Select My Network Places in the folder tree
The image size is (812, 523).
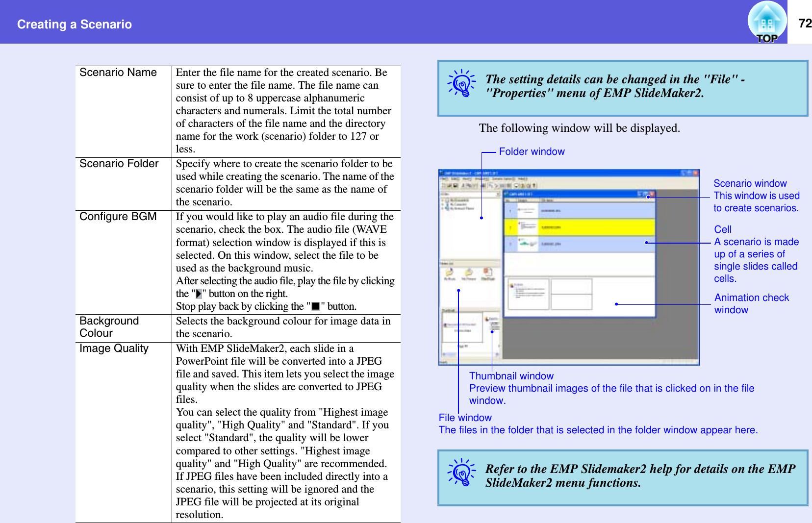pos(462,208)
